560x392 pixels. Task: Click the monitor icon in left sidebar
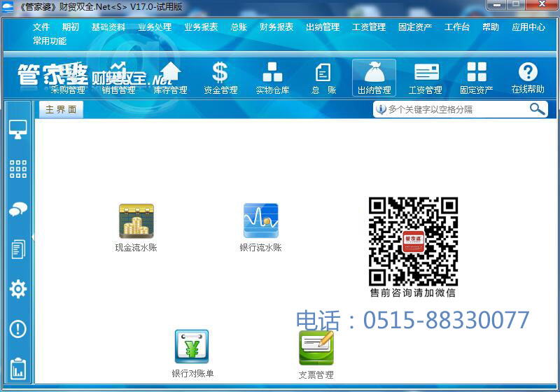click(18, 129)
